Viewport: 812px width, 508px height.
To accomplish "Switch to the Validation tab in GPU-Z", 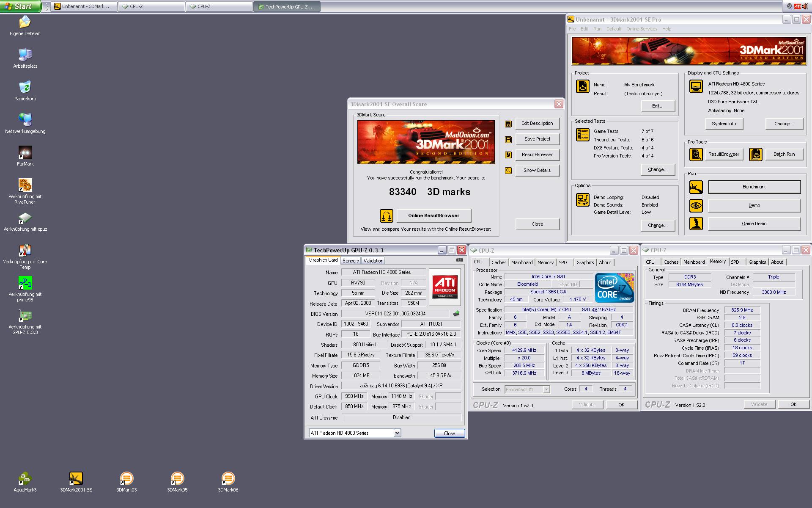I will point(373,261).
